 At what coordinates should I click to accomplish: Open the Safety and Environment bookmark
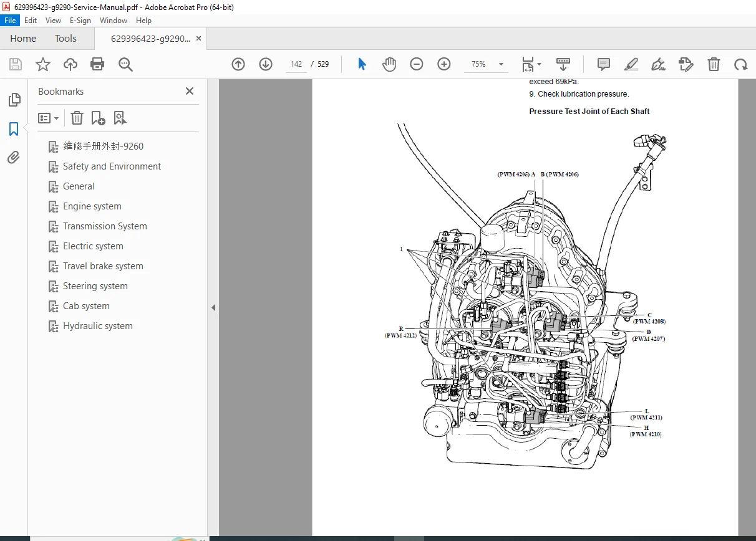pos(112,166)
